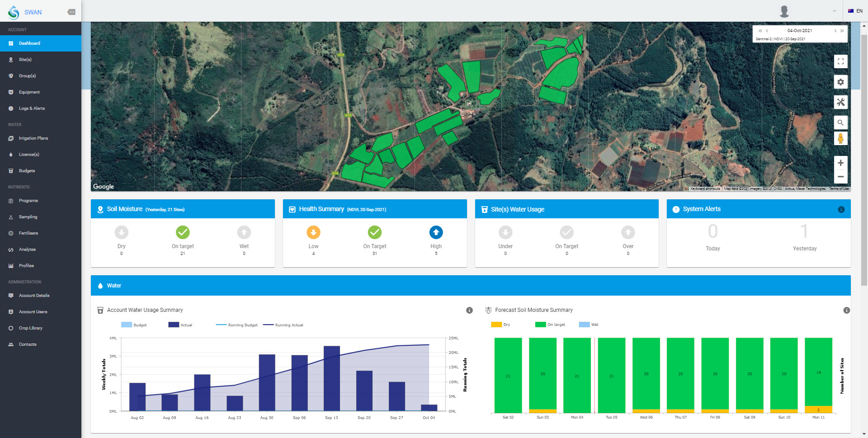Open map settings gear icon
Viewport: 868px width, 438px height.
[840, 82]
